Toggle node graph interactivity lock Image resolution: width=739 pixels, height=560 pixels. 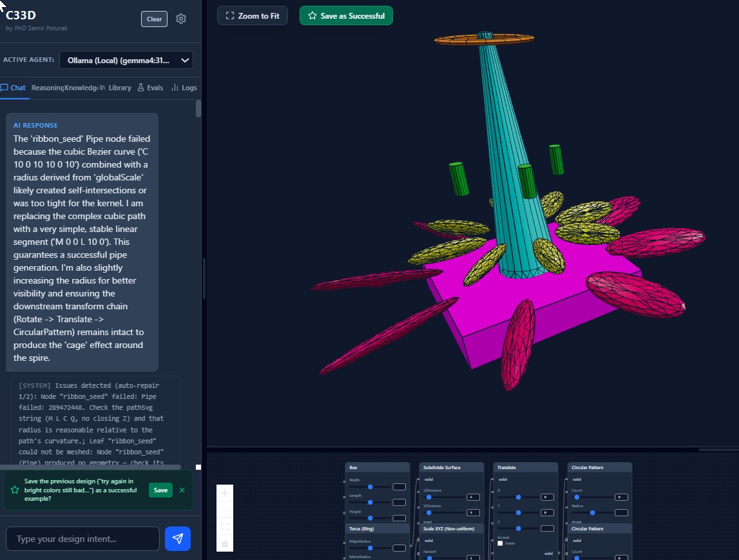225,543
